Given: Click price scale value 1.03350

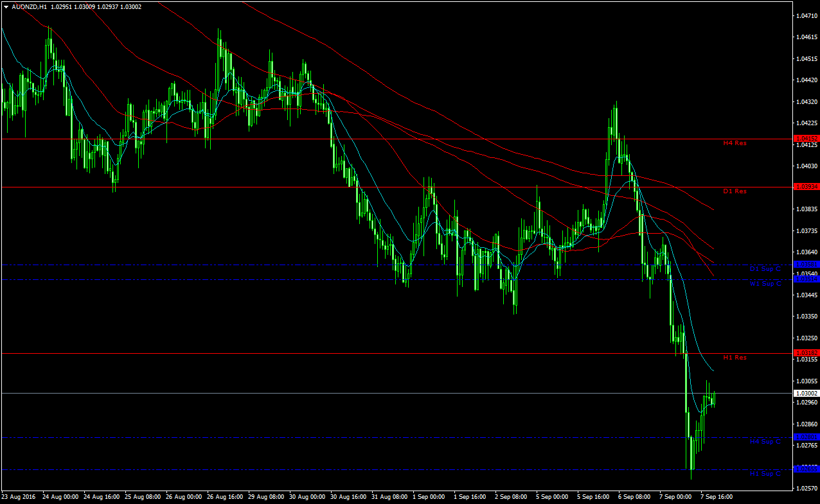Looking at the screenshot, I should (x=807, y=317).
